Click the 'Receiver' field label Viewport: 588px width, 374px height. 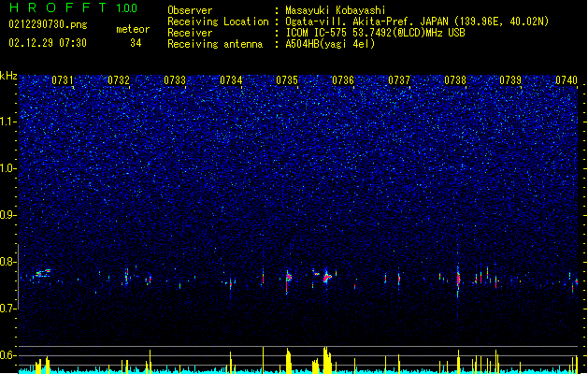pyautogui.click(x=190, y=33)
